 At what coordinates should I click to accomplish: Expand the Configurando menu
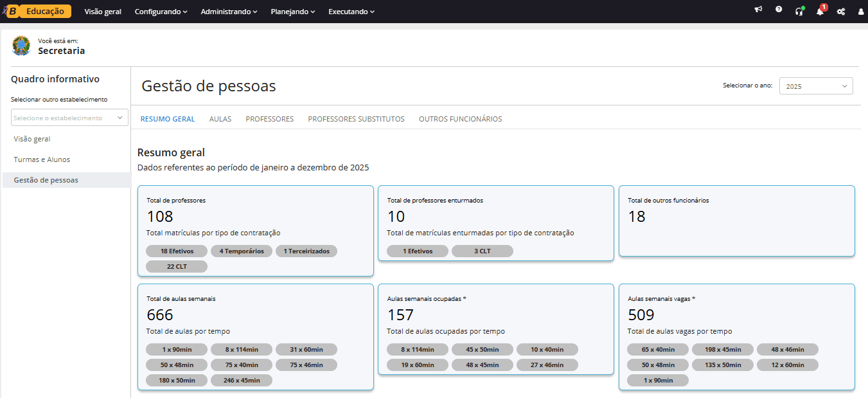coord(161,12)
